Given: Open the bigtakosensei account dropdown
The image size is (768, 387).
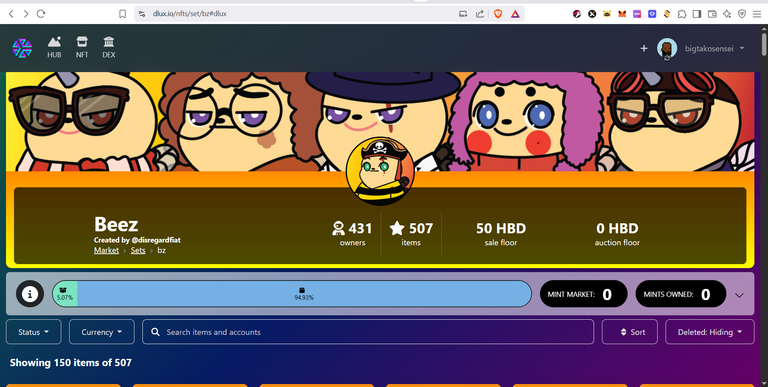Looking at the screenshot, I should coord(701,48).
